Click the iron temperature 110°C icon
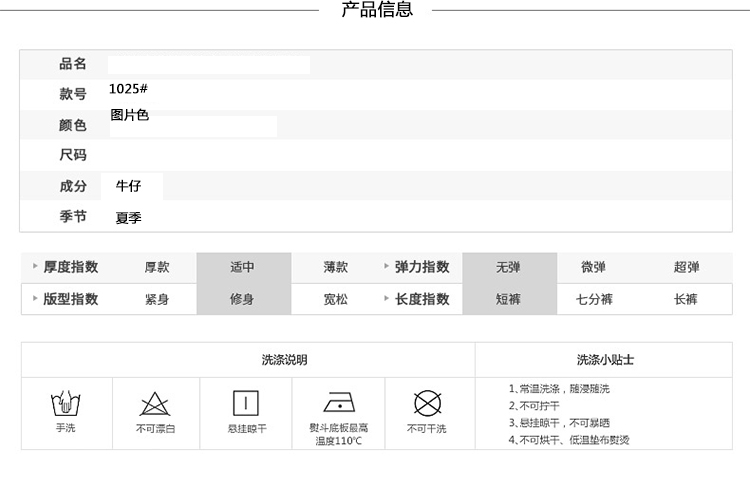750x489 pixels. 338,403
